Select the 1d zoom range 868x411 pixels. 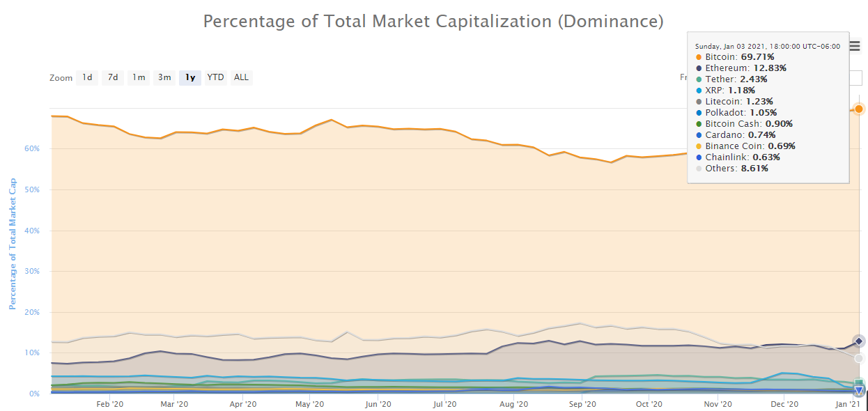pyautogui.click(x=87, y=77)
